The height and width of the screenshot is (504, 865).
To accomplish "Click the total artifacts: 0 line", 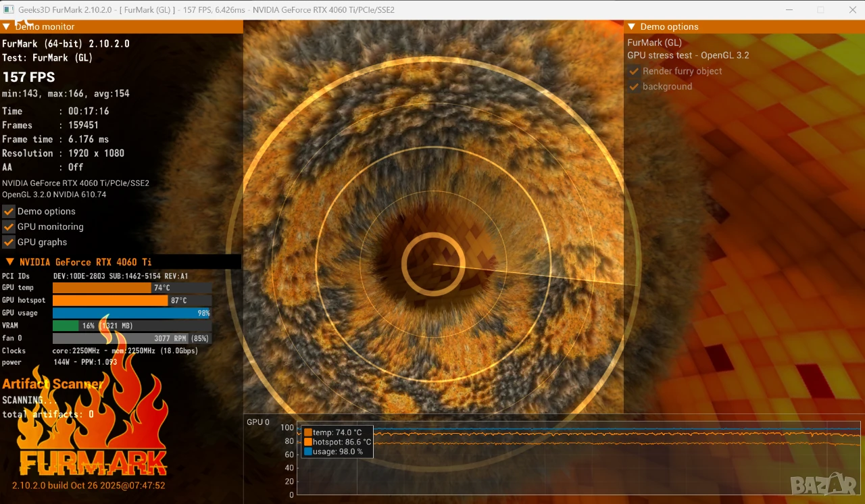I will 48,414.
